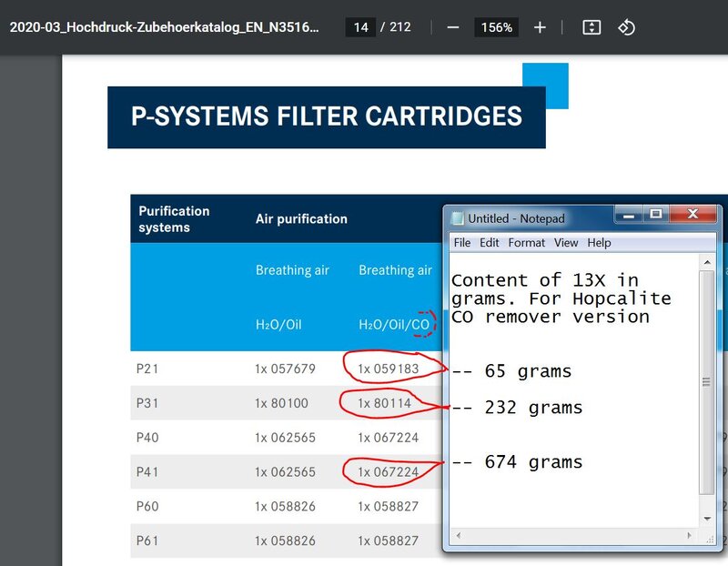728x566 pixels.
Task: Expand the Format menu in Notepad
Action: 526,243
